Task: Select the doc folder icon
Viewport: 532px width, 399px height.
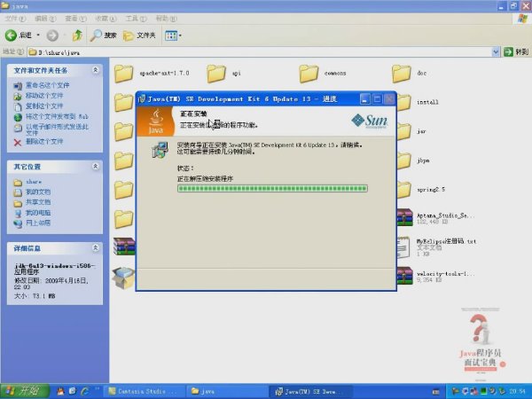Action: pos(402,74)
